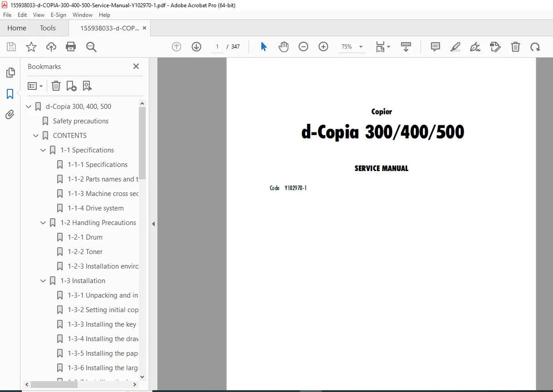This screenshot has width=553, height=392.
Task: Add the file to starred favorites
Action: (31, 47)
